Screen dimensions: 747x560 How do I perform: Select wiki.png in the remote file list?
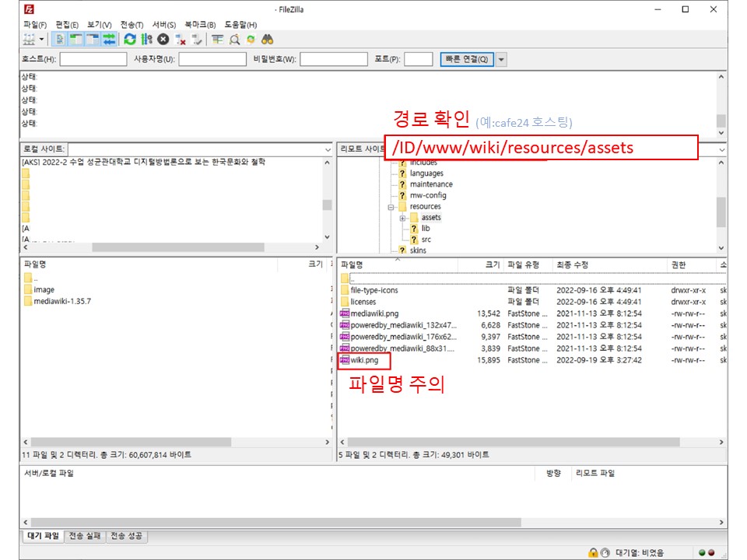click(364, 360)
